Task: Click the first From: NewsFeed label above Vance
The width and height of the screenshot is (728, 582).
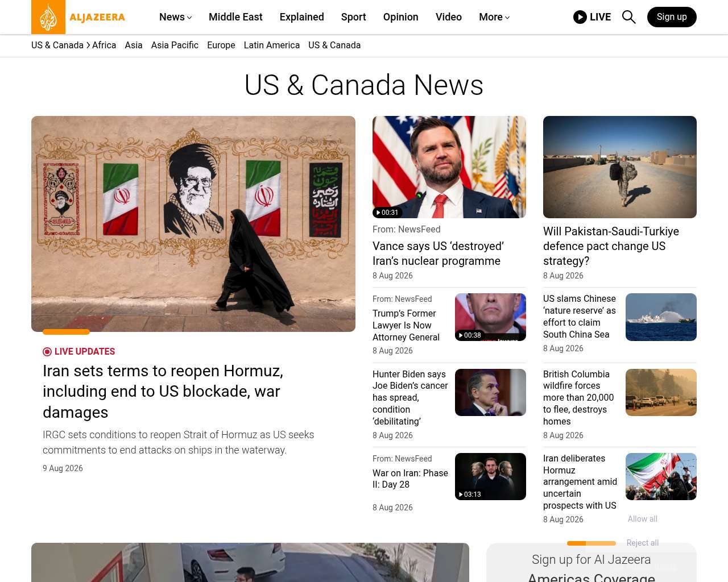Action: (x=407, y=230)
